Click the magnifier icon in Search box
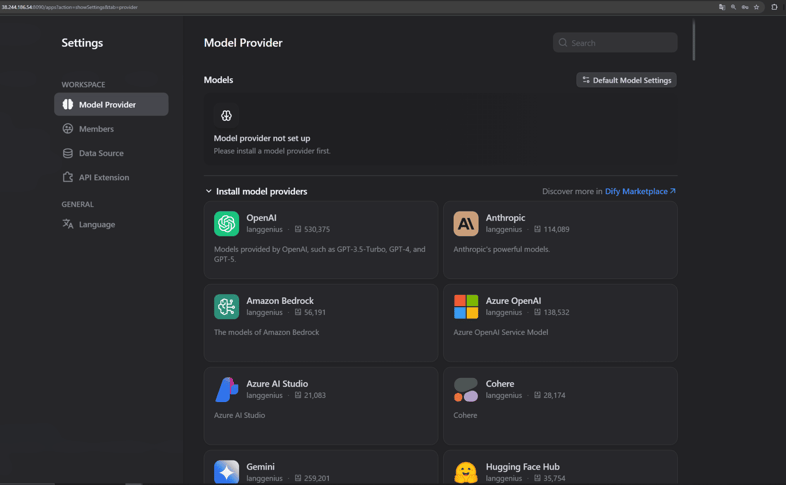The height and width of the screenshot is (485, 786). tap(563, 43)
